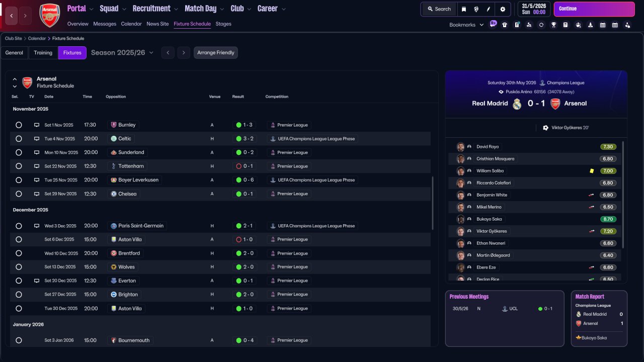Open the Previous Meetings UCL 0 - 1 row
The width and height of the screenshot is (644, 362).
tap(505, 309)
